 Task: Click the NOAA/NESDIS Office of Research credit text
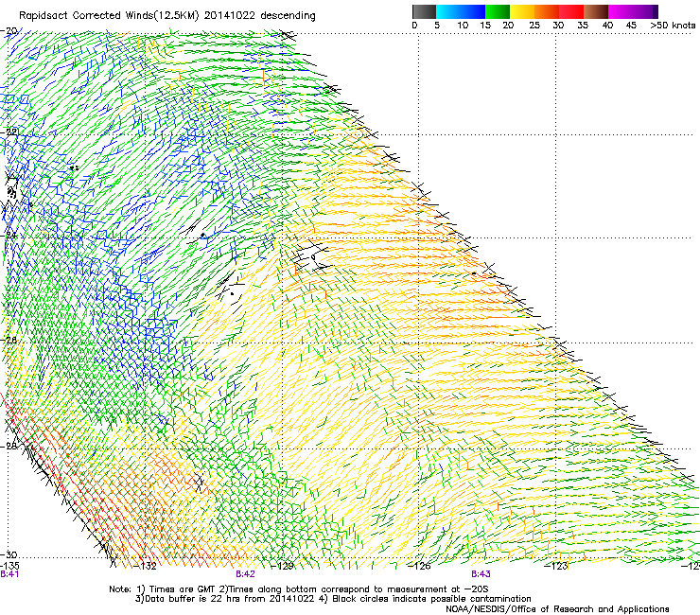[557, 609]
